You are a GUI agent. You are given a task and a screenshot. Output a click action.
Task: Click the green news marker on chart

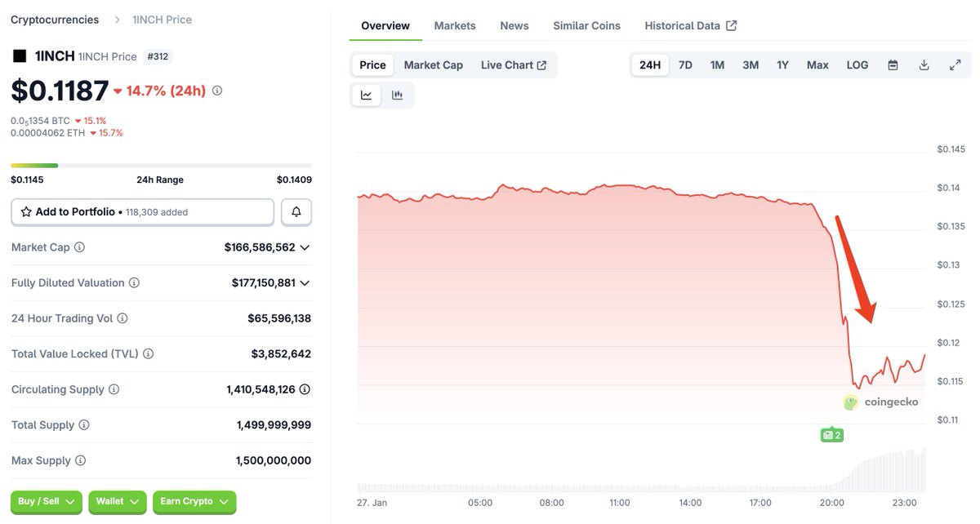pos(831,435)
